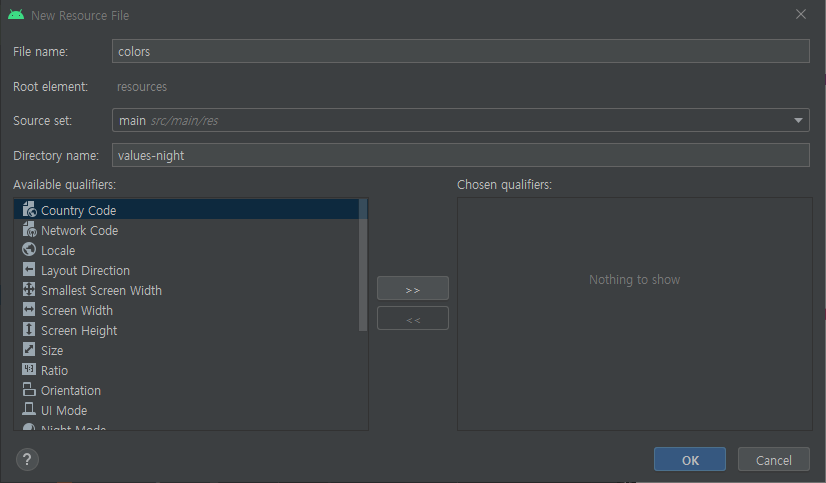Select Orientation qualifier row
This screenshot has height=483, width=826.
click(x=186, y=390)
